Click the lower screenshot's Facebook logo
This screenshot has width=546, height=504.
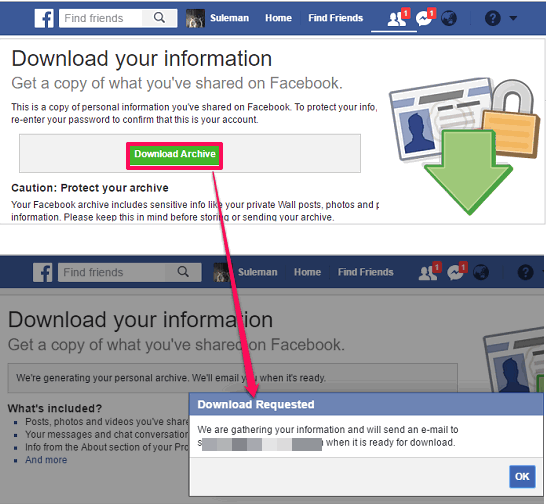tap(42, 272)
